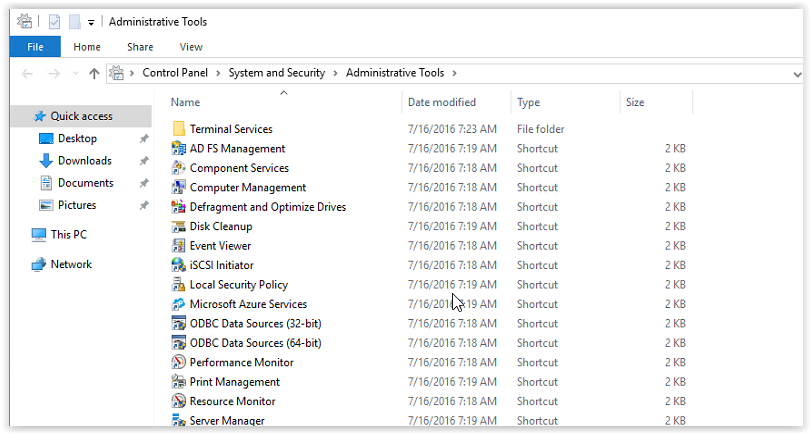
Task: Click the Event Viewer icon
Action: tap(178, 246)
